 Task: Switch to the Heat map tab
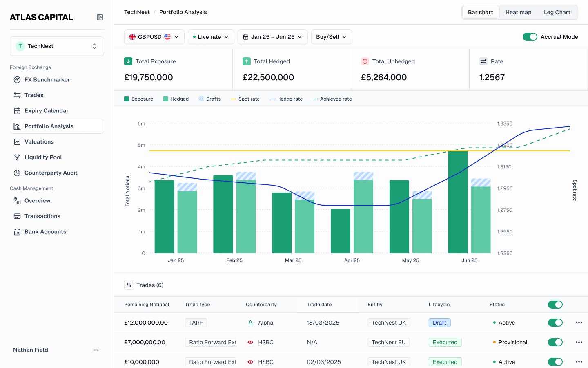(518, 12)
